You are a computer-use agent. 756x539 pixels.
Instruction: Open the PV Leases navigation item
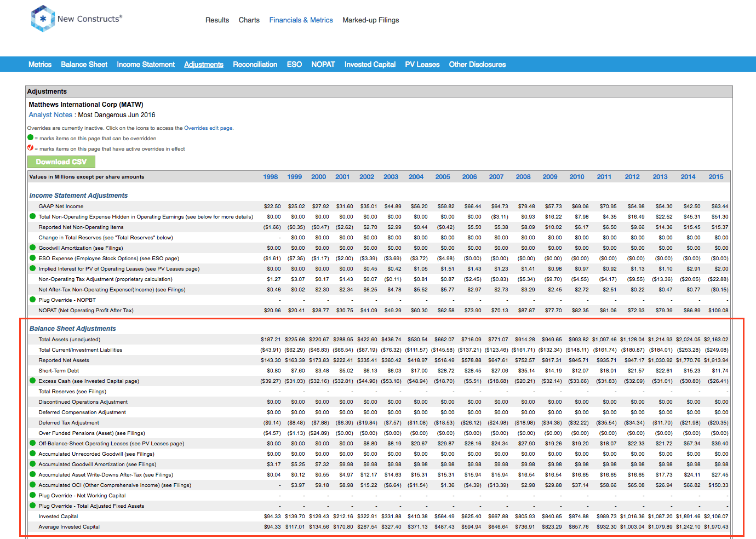(x=422, y=65)
